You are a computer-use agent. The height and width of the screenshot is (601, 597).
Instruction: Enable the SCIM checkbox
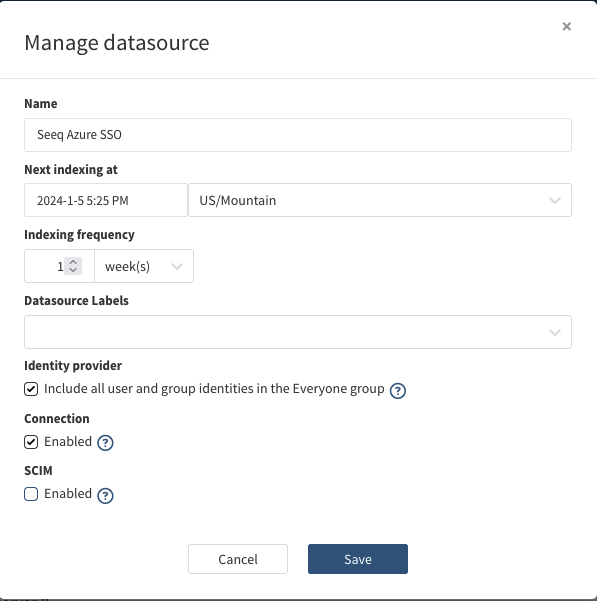point(31,494)
